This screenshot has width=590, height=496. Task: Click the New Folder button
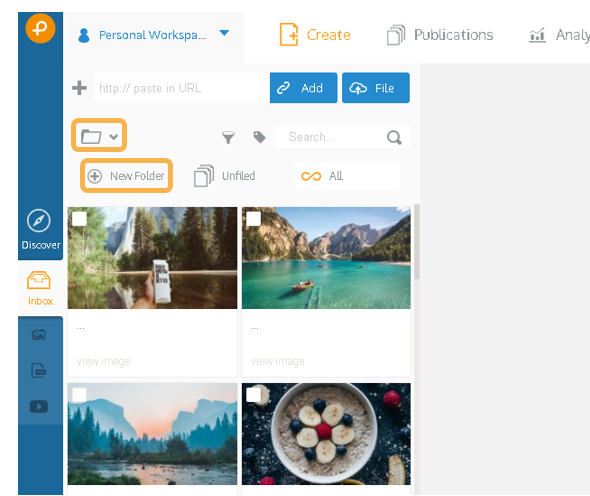coord(126,176)
